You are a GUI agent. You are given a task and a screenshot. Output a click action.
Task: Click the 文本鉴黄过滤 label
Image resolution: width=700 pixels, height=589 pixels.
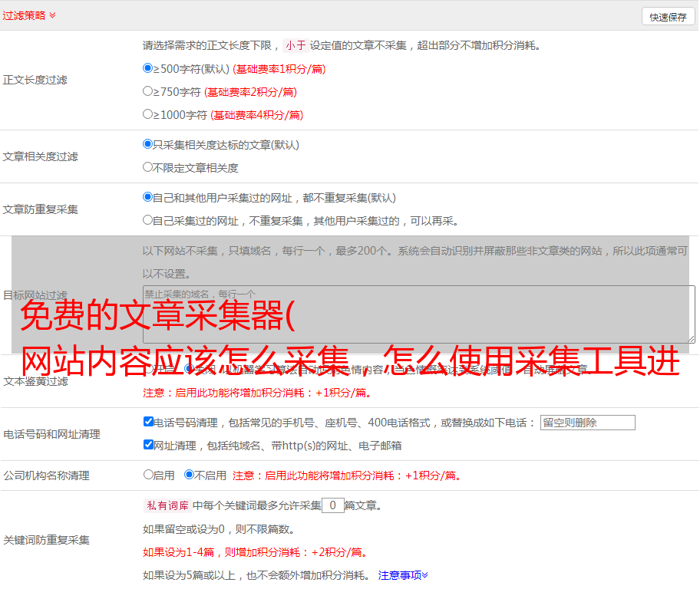[36, 381]
